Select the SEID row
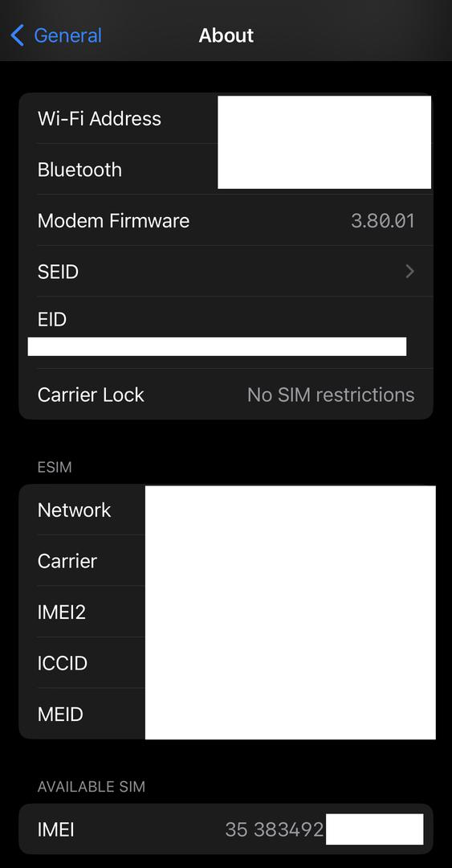Image resolution: width=452 pixels, height=868 pixels. coord(226,272)
